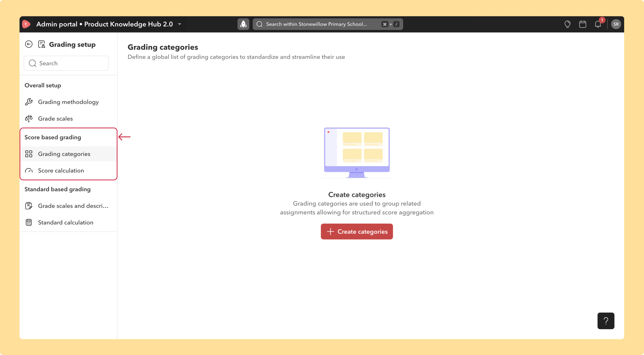Click the 'Define a global list' description text

236,57
